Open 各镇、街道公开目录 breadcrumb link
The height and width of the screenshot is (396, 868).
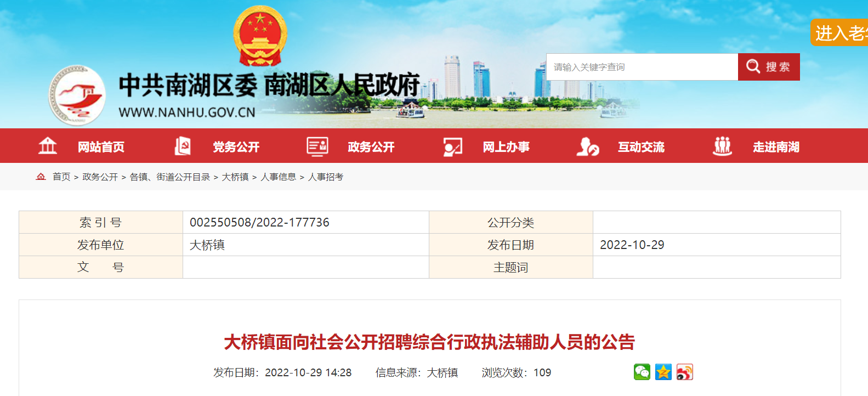pyautogui.click(x=170, y=177)
